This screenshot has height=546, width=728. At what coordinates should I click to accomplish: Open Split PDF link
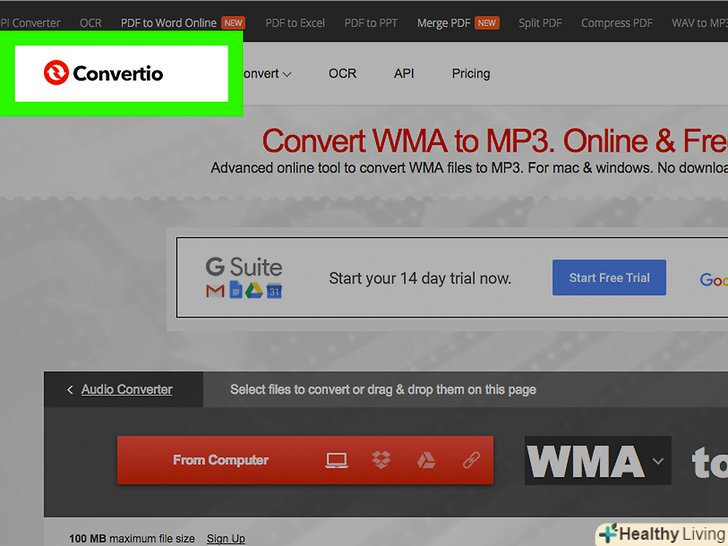click(540, 23)
